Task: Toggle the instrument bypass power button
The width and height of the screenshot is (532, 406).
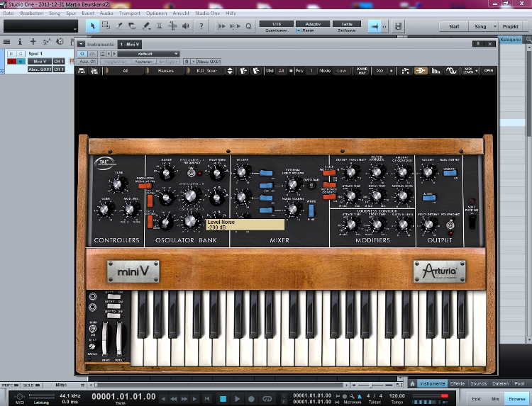Action: [82, 54]
